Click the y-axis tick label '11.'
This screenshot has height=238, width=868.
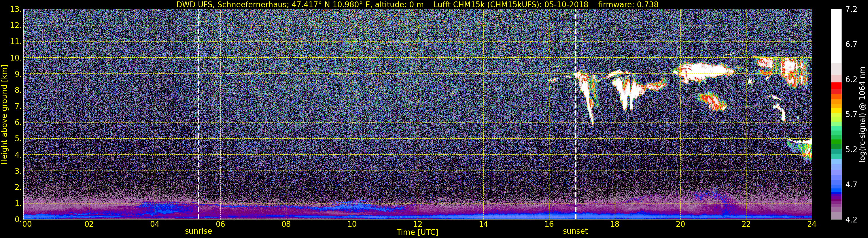pos(16,41)
